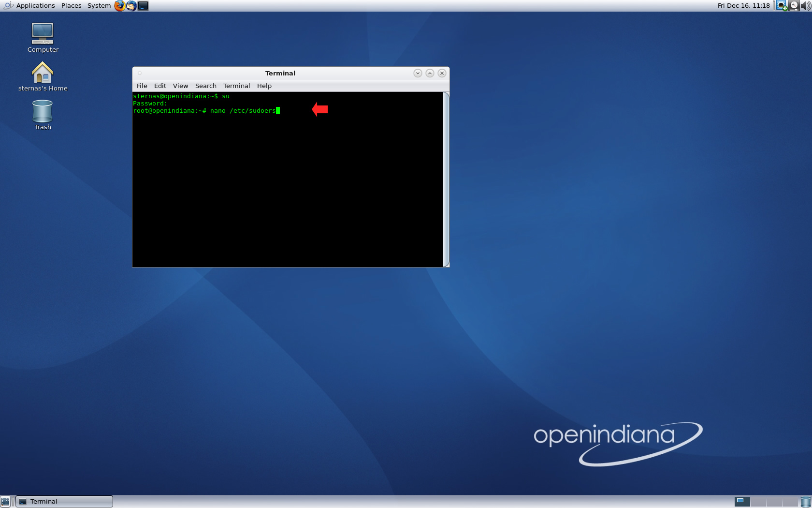This screenshot has width=812, height=508.
Task: Open the Terminal Help menu
Action: pyautogui.click(x=264, y=86)
